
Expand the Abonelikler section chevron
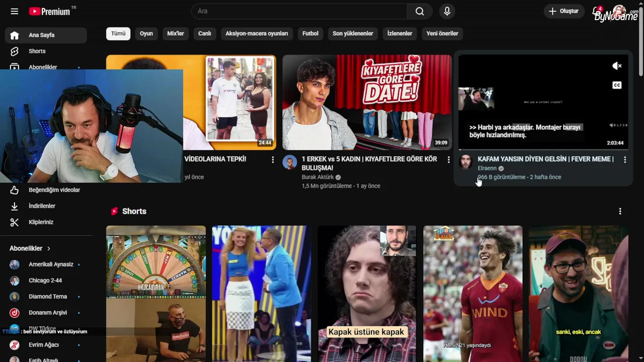point(49,248)
